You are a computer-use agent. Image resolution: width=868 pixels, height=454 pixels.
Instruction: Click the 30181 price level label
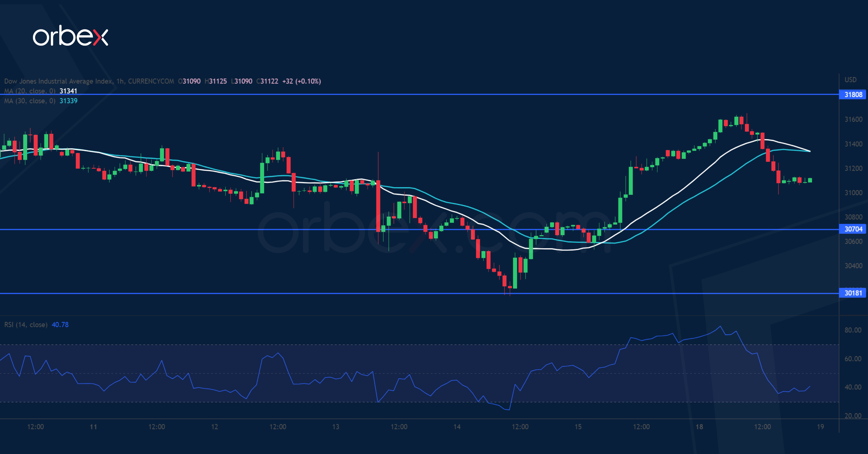pyautogui.click(x=853, y=293)
